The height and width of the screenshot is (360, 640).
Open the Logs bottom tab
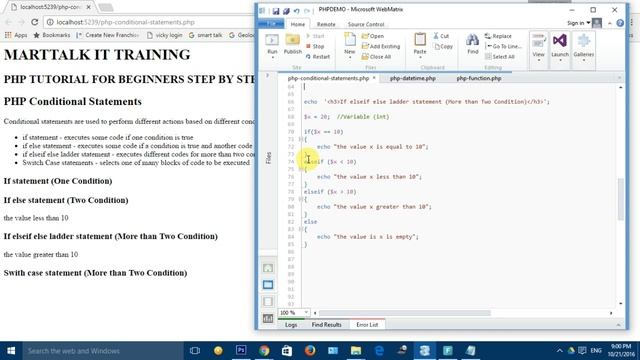coord(291,325)
